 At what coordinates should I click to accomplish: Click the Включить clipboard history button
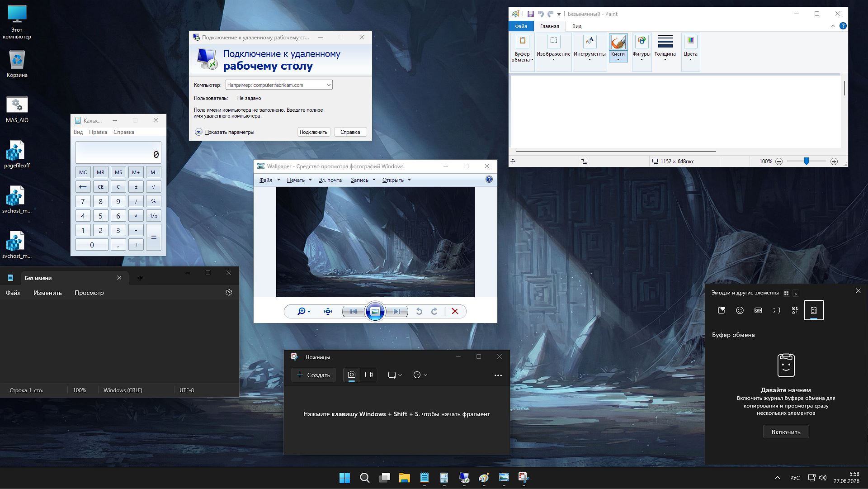click(x=786, y=432)
